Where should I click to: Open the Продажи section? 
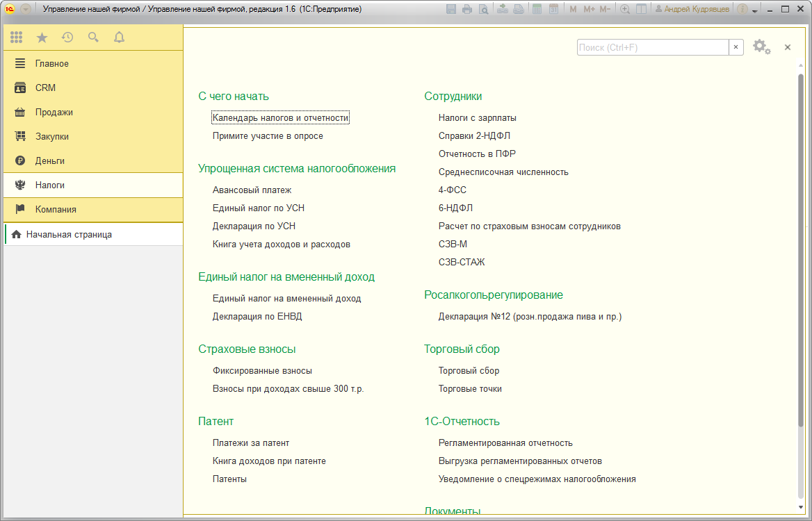tap(93, 113)
